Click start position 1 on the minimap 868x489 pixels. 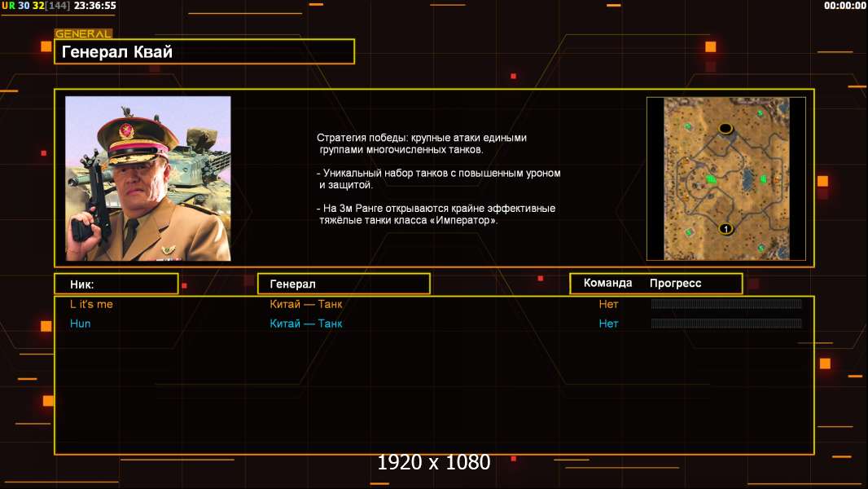pyautogui.click(x=726, y=228)
